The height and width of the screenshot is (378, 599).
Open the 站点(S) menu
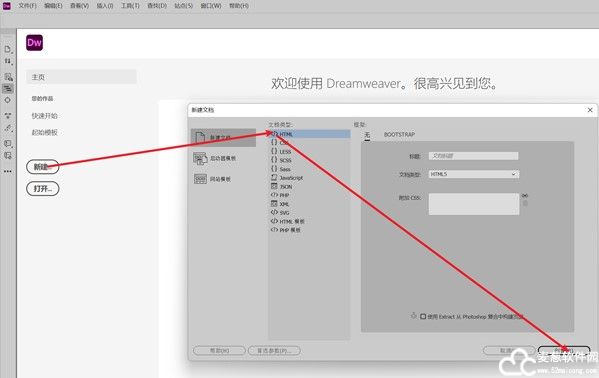coord(183,6)
